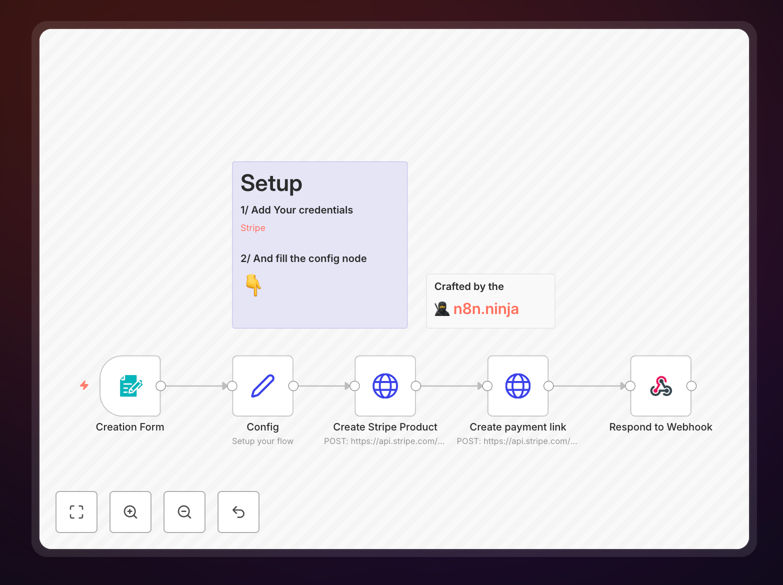Click POST URL under Create payment link
Viewport: 783px width, 585px height.
(517, 441)
